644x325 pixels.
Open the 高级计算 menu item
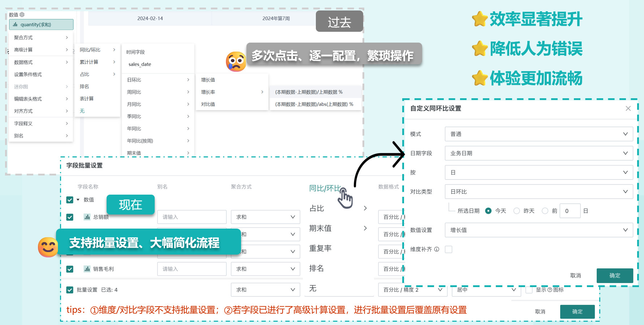[x=40, y=50]
